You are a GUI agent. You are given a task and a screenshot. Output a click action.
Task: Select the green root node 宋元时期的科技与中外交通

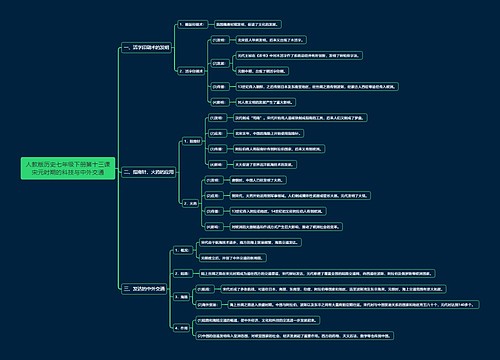click(68, 168)
